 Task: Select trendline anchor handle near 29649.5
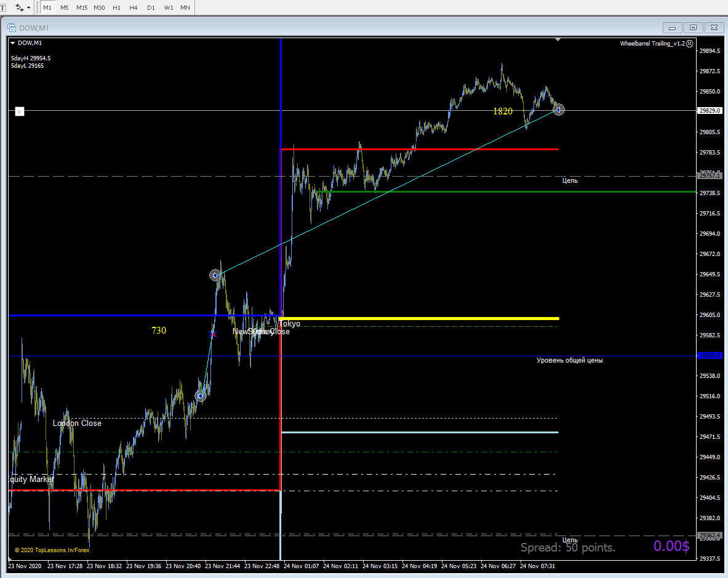[215, 275]
